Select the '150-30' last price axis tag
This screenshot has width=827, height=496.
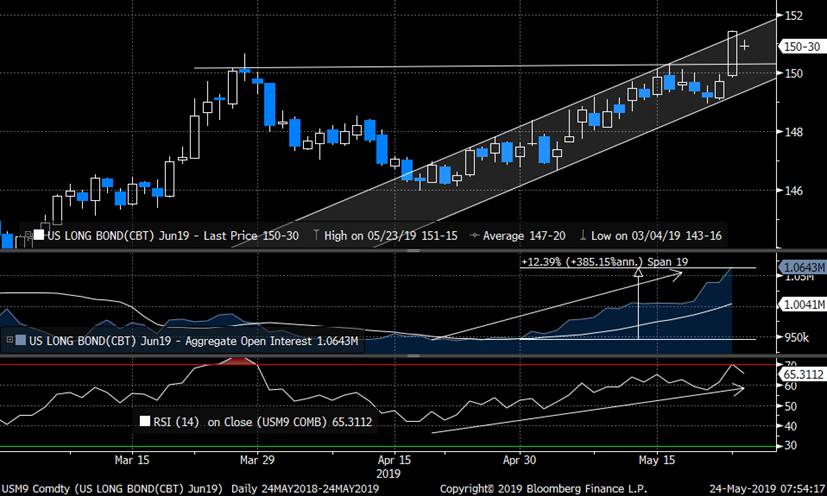click(x=800, y=46)
